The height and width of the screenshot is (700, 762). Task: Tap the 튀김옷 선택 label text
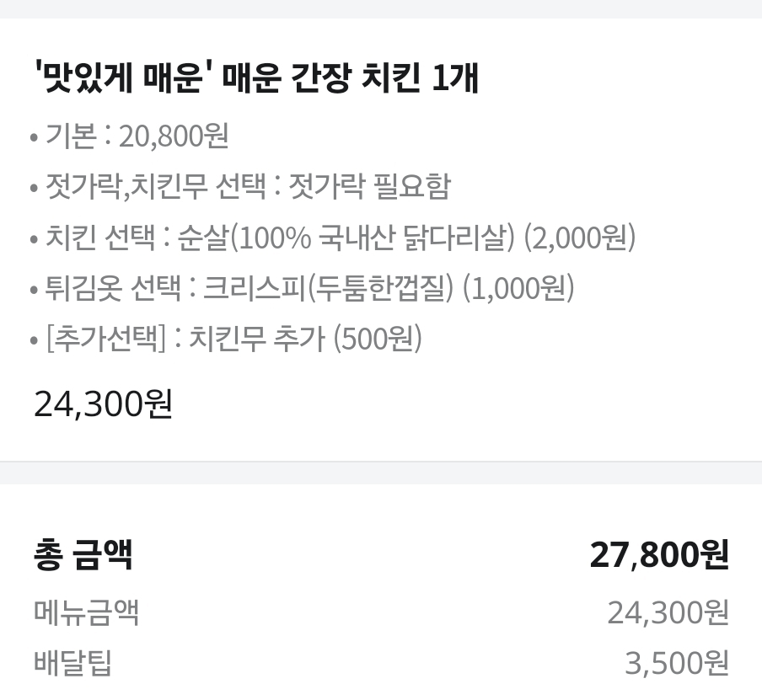click(x=113, y=288)
